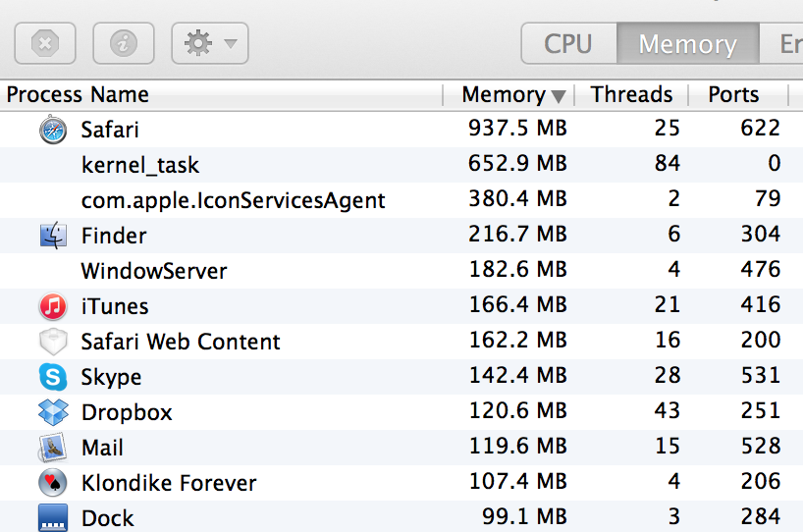Switch to the CPU tab

[x=568, y=44]
